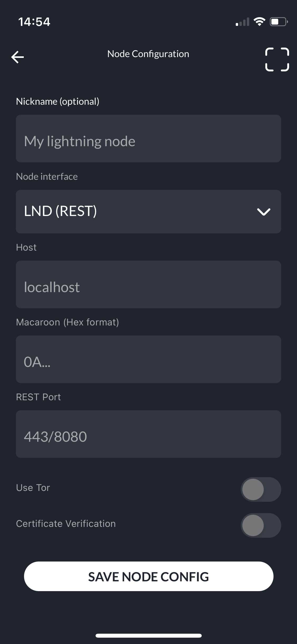Image resolution: width=297 pixels, height=644 pixels.
Task: Tap the Use Tor label
Action: pyautogui.click(x=33, y=488)
